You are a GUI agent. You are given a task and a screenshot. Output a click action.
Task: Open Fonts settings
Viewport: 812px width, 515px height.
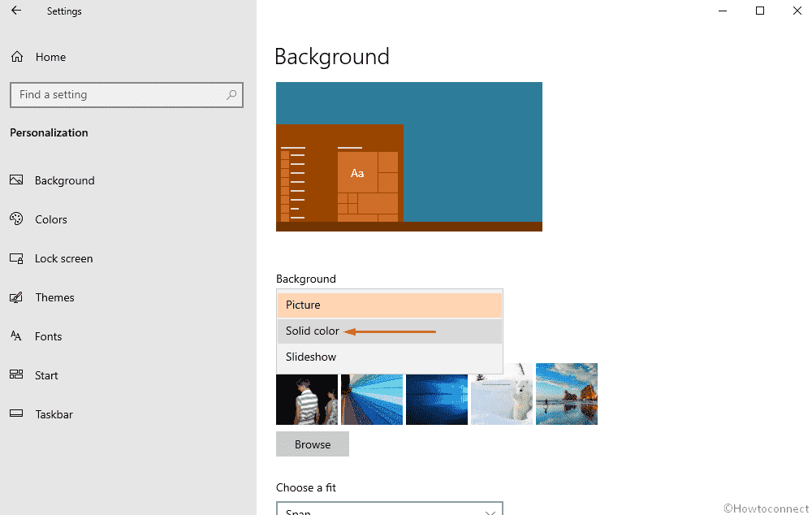tap(49, 336)
